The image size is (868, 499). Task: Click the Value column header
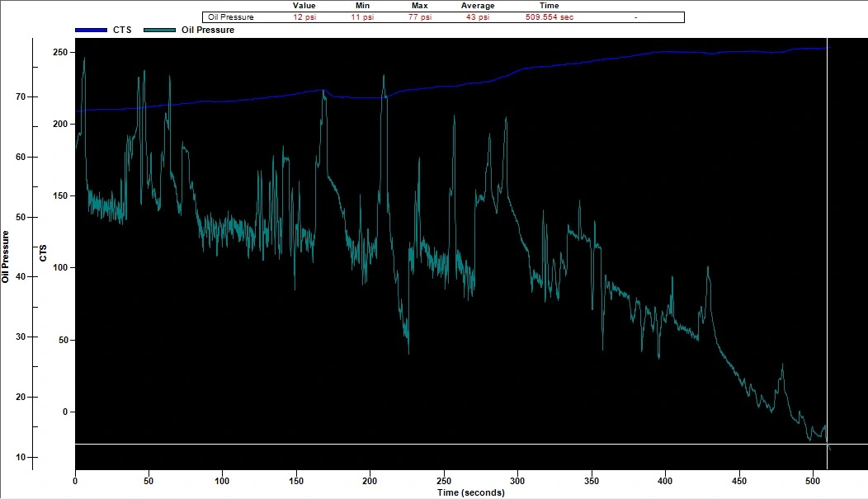(x=304, y=6)
